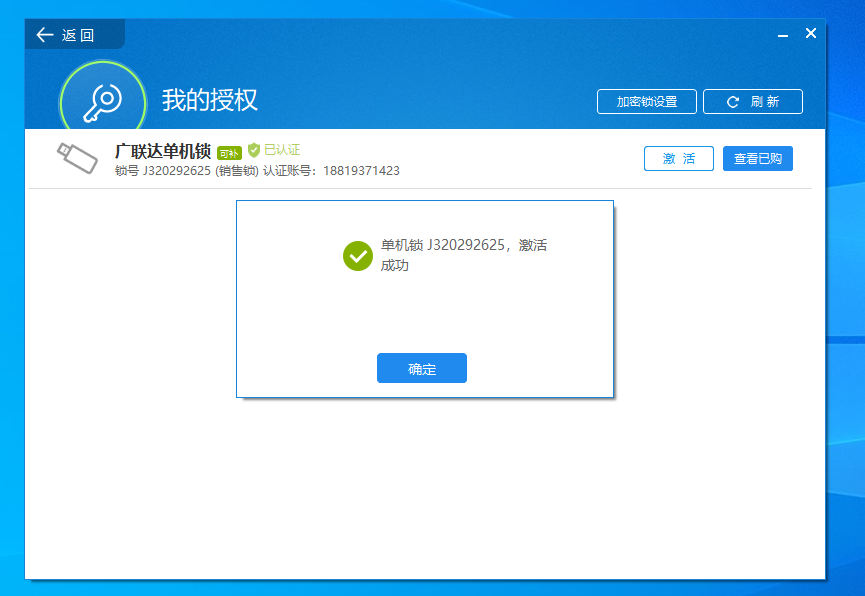Click the 已认证 status text
This screenshot has width=865, height=596.
(x=282, y=150)
